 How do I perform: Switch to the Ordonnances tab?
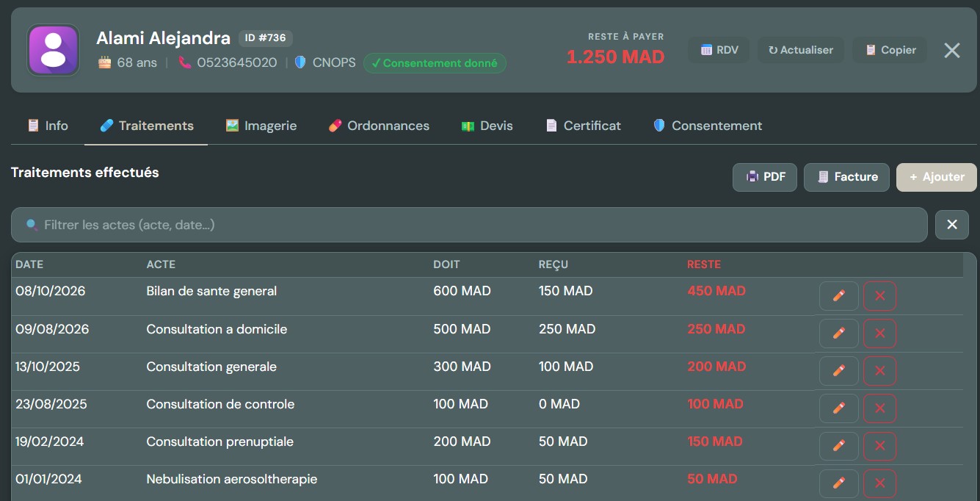379,126
